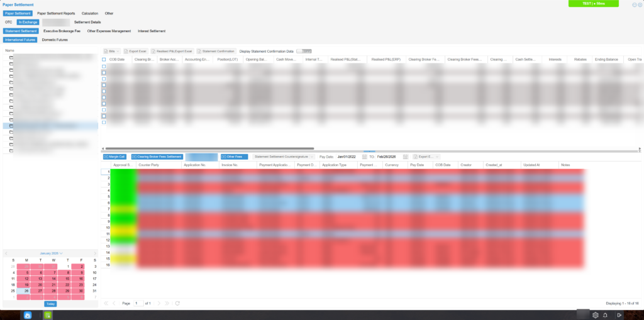
Task: Open calendar picker for Pay Date start
Action: click(365, 157)
